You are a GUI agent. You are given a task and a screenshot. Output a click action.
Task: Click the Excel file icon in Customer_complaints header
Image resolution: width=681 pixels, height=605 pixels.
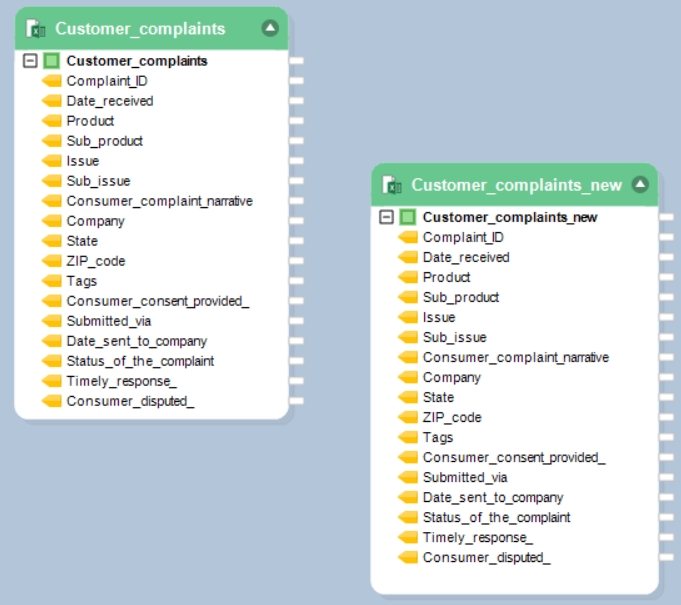pyautogui.click(x=37, y=29)
